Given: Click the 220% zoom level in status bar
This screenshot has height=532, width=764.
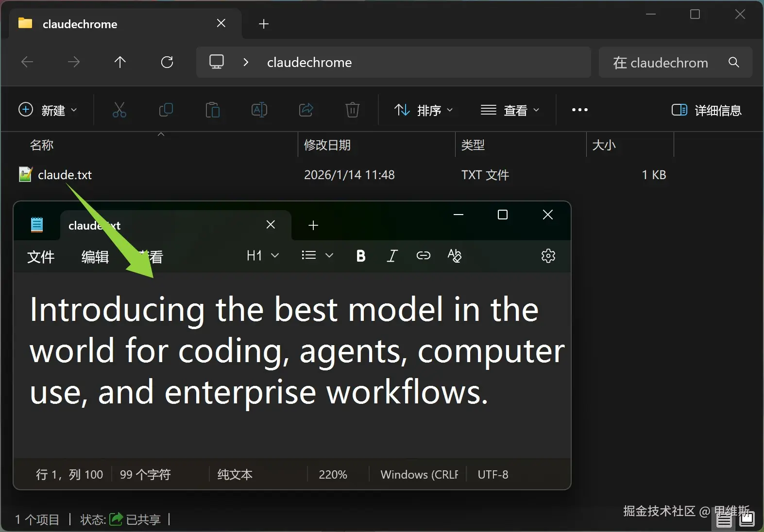Looking at the screenshot, I should coord(333,474).
